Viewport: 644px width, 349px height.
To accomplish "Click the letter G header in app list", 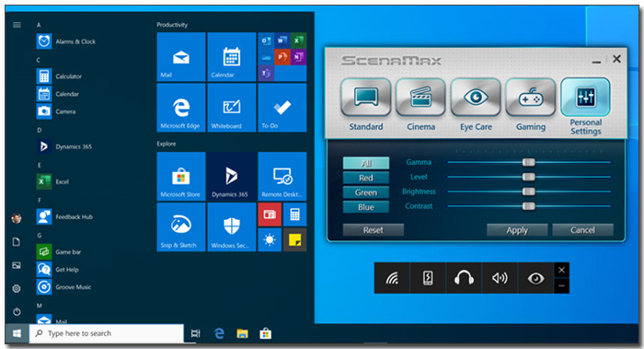I will click(39, 236).
